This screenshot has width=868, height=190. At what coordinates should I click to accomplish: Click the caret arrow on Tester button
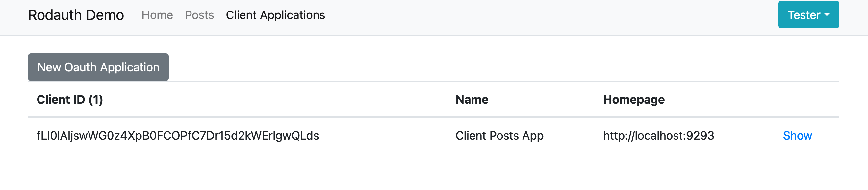click(x=827, y=15)
